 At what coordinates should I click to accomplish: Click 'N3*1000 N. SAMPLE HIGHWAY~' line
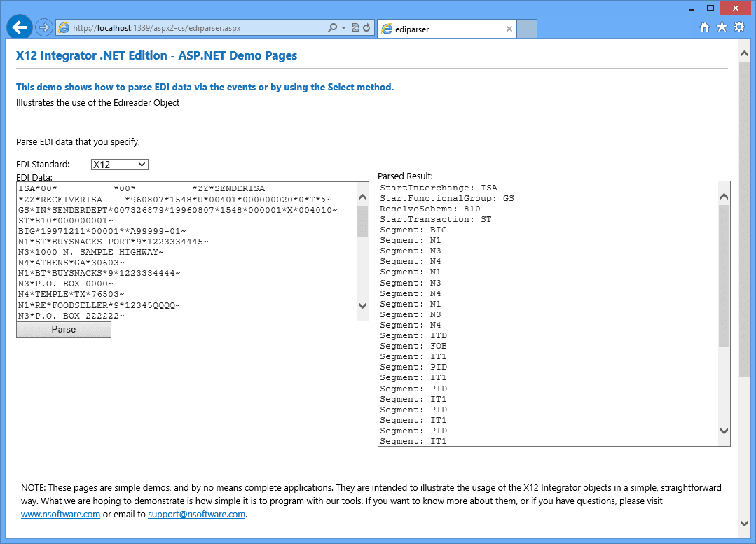[91, 252]
